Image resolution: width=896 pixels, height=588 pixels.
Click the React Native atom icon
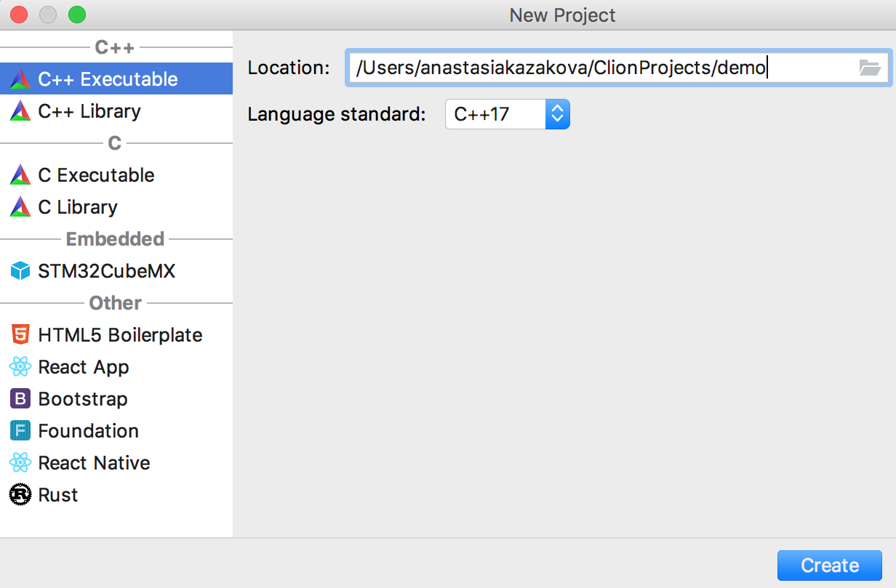tap(20, 463)
